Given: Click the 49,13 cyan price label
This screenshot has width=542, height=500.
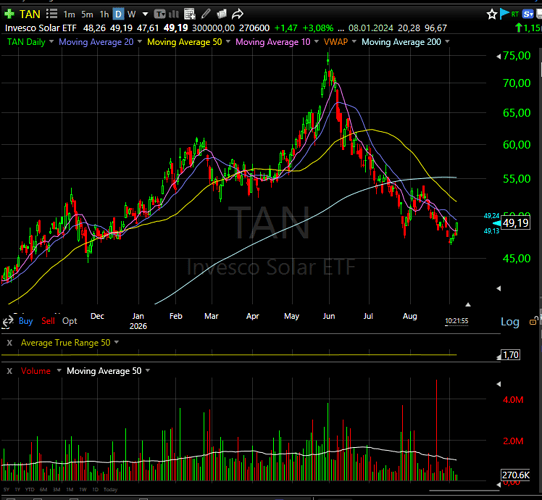Looking at the screenshot, I should [x=492, y=231].
